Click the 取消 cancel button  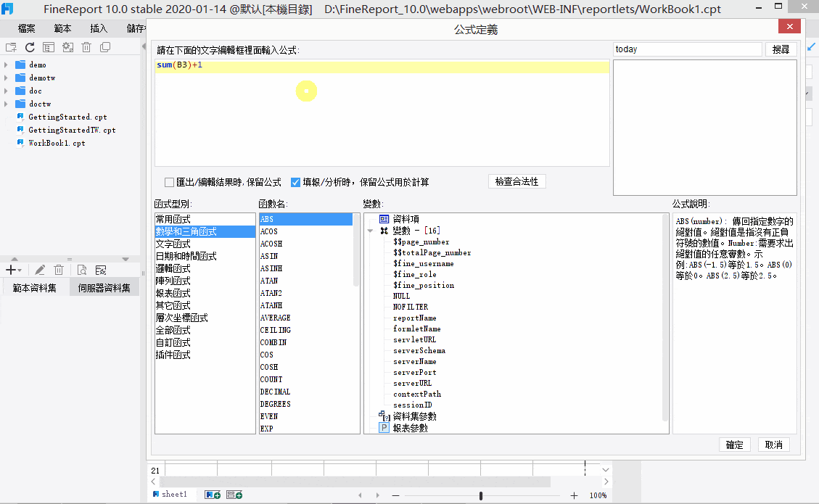773,445
